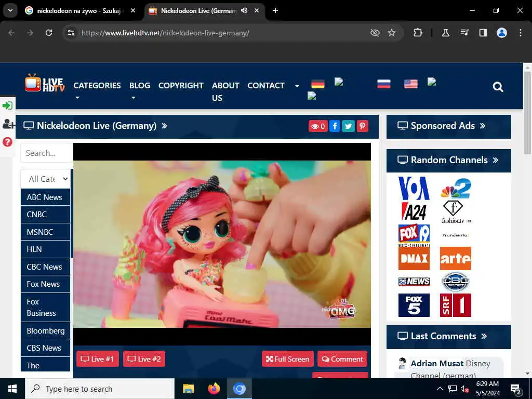Open the CBC Sport channel logo
The image size is (532, 399).
point(456,282)
